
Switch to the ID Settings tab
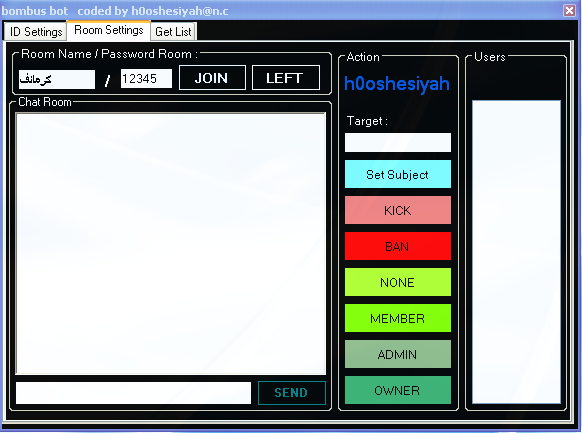click(36, 32)
